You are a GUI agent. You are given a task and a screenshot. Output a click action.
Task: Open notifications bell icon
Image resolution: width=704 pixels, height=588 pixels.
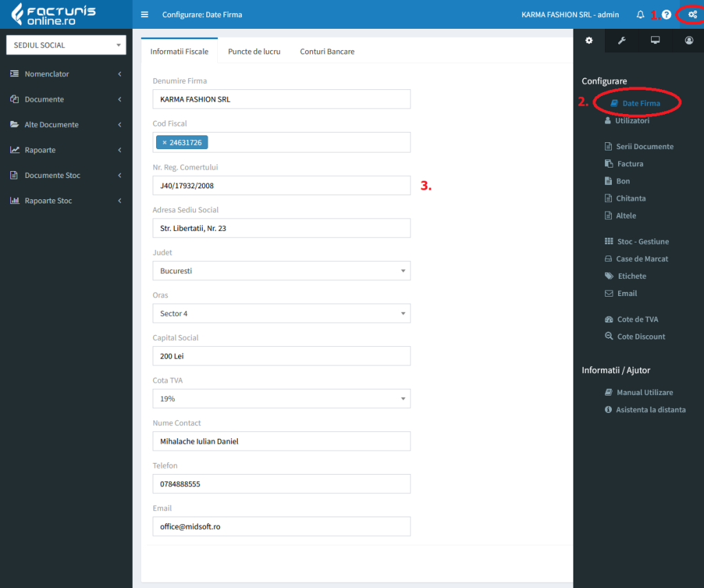click(x=640, y=14)
